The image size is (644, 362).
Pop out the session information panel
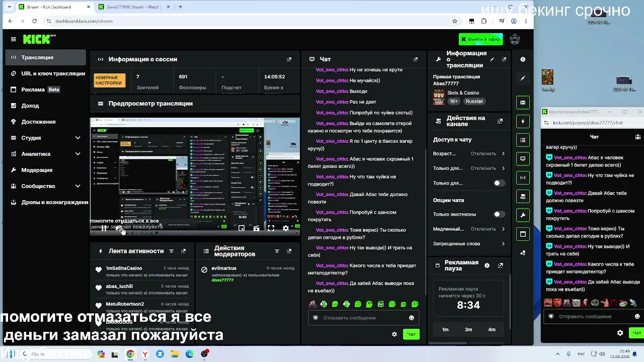(x=289, y=59)
